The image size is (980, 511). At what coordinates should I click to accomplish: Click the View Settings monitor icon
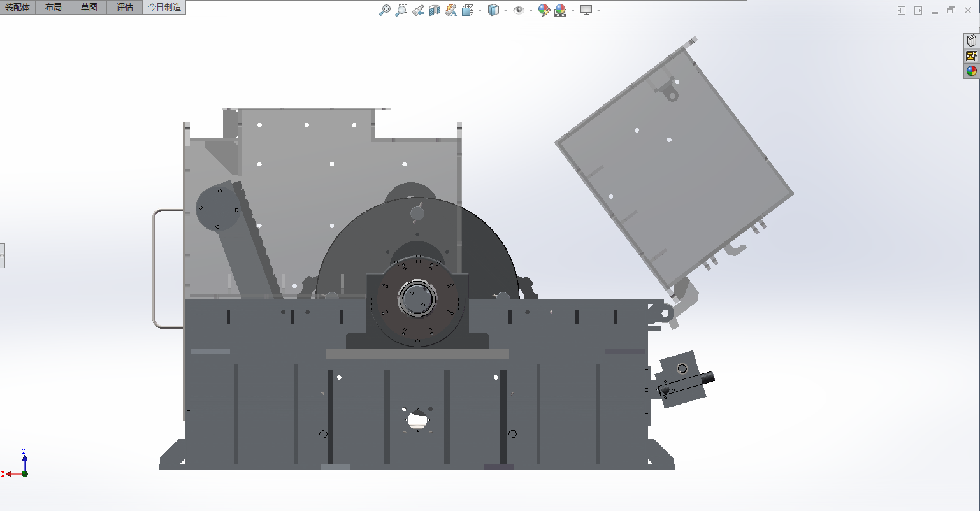click(x=586, y=10)
